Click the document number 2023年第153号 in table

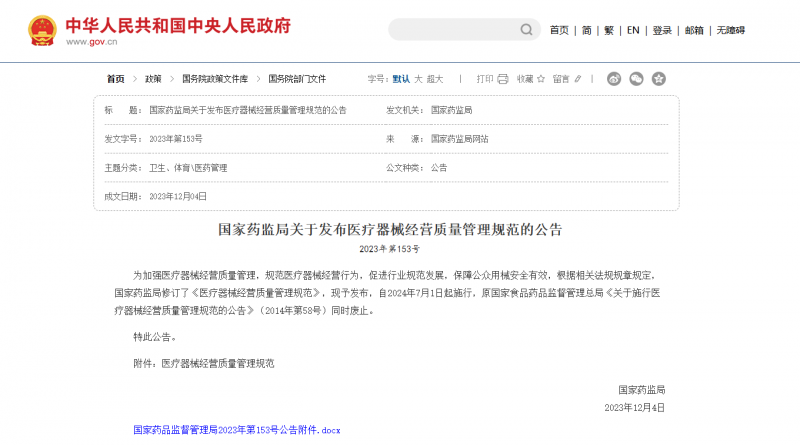click(176, 139)
